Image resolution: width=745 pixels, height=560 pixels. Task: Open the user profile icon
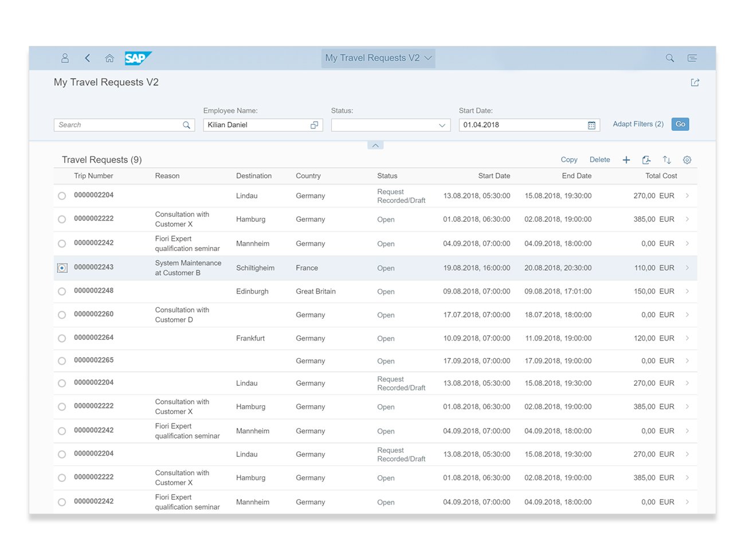(65, 58)
